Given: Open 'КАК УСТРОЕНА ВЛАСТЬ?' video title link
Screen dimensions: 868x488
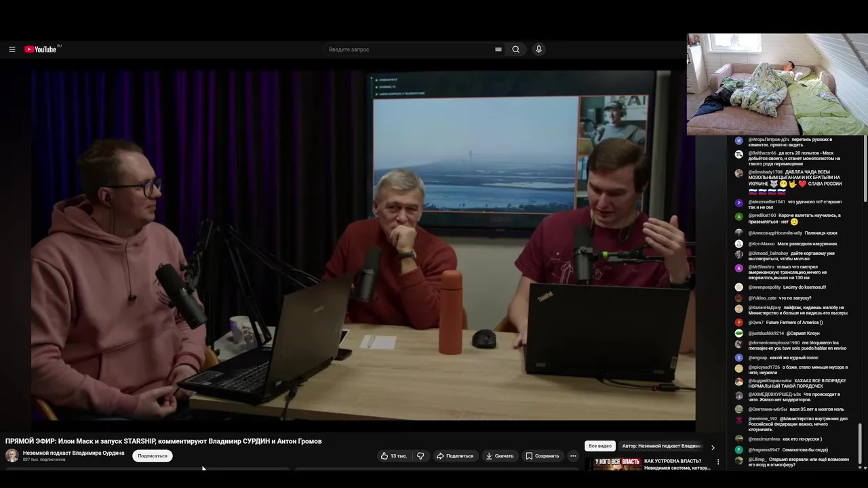Looking at the screenshot, I should 677,464.
